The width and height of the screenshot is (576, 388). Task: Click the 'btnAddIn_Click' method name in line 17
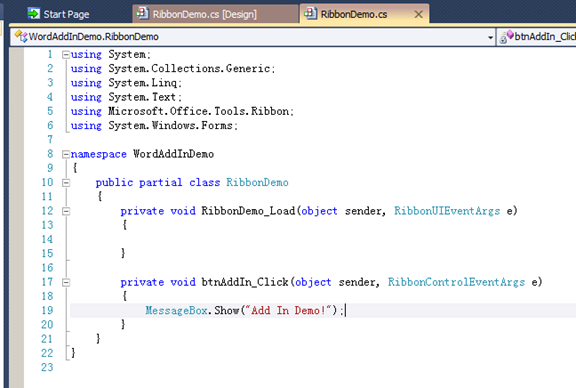coord(245,282)
